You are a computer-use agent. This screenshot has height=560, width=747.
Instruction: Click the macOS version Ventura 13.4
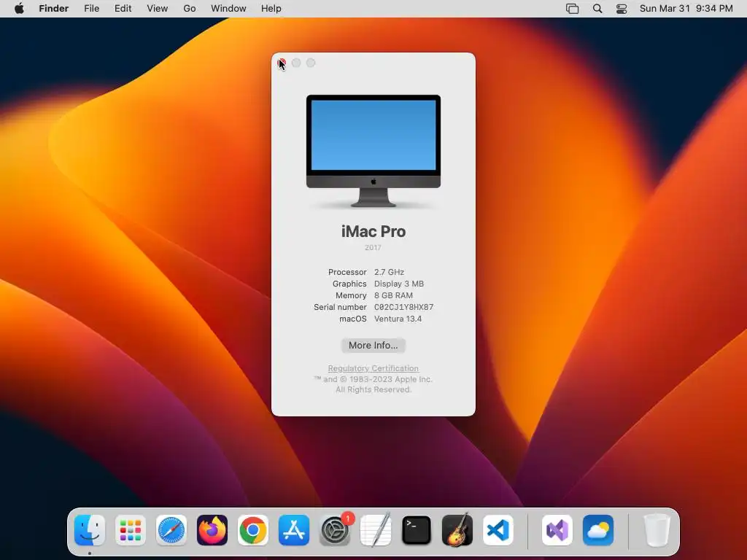(x=398, y=319)
